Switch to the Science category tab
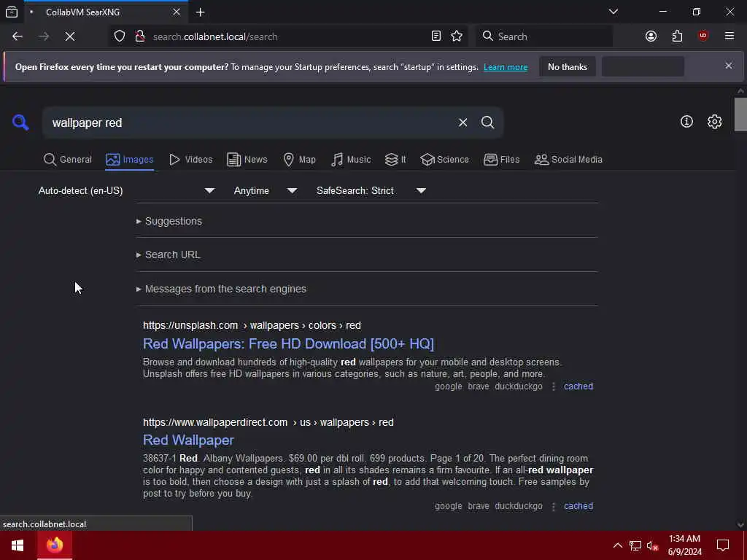 (x=445, y=160)
